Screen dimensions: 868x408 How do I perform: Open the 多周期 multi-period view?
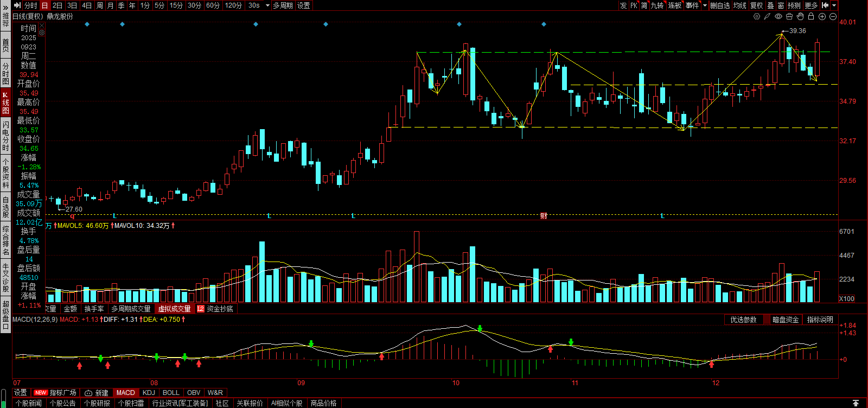(x=283, y=5)
